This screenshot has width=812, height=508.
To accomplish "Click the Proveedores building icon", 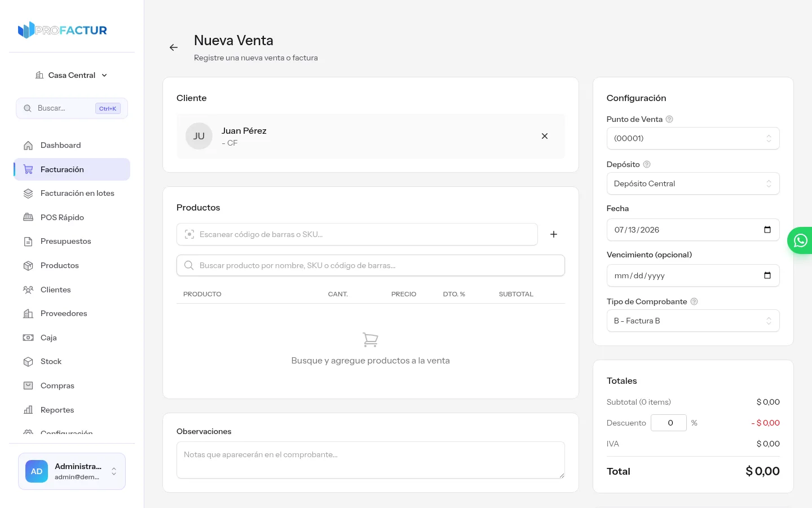I will pos(28,313).
